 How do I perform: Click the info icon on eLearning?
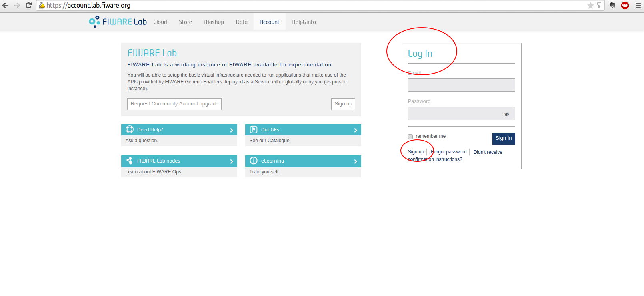[254, 161]
